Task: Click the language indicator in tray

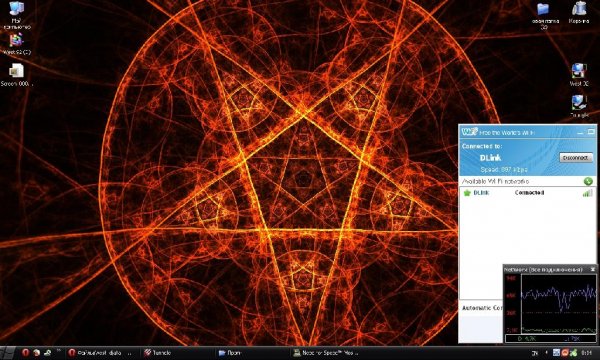Action: coord(535,353)
